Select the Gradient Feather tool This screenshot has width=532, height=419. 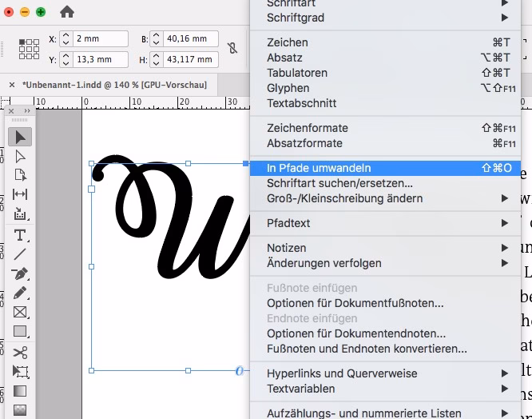tap(20, 410)
